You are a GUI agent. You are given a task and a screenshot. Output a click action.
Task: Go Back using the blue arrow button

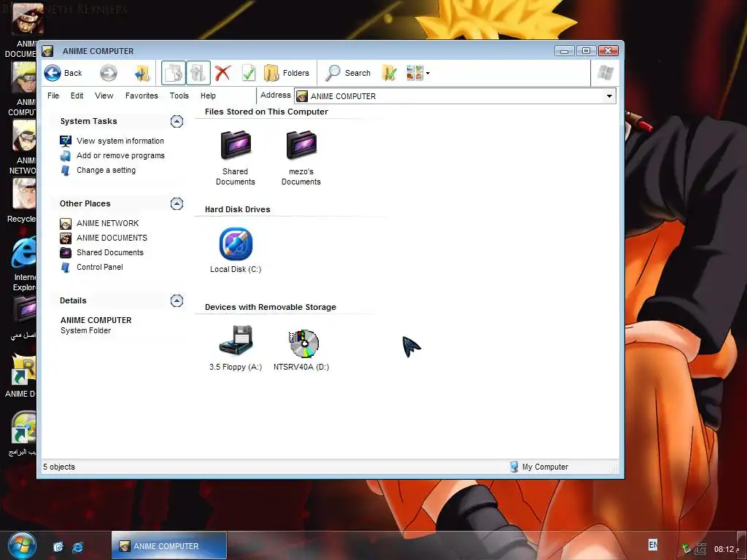(x=63, y=73)
